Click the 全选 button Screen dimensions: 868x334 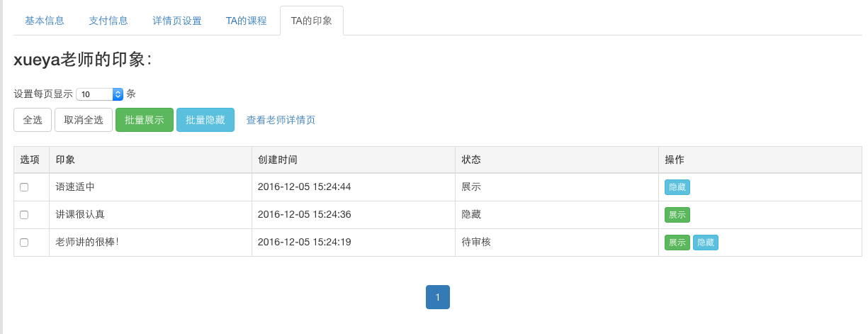pyautogui.click(x=33, y=120)
